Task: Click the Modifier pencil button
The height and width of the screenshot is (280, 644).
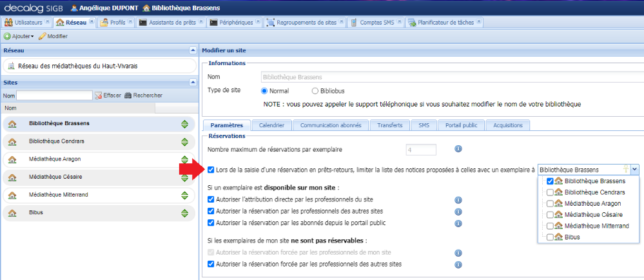Action: (x=54, y=36)
